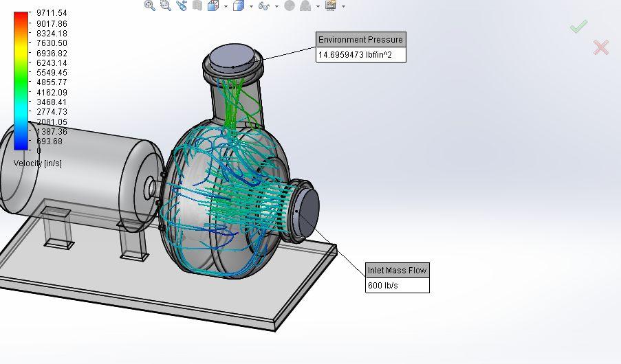621x364 pixels.
Task: Click the Zoom to Fit magnifier icon
Action: pyautogui.click(x=149, y=5)
